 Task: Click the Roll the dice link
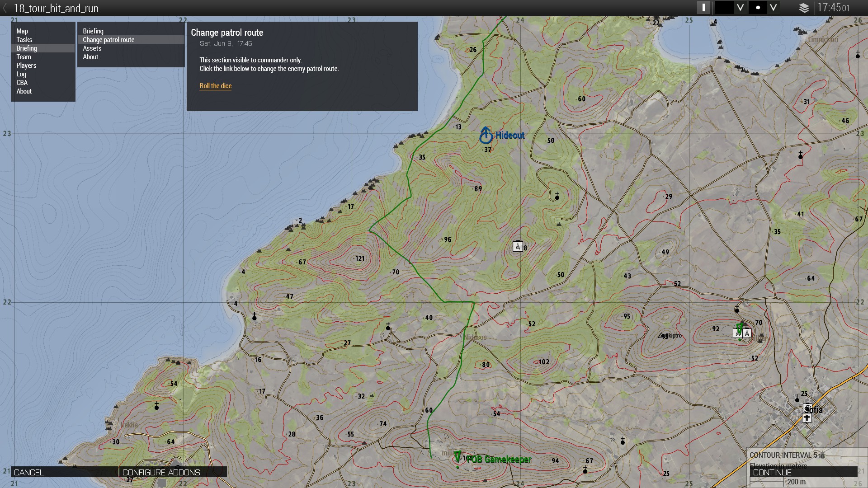pyautogui.click(x=215, y=86)
